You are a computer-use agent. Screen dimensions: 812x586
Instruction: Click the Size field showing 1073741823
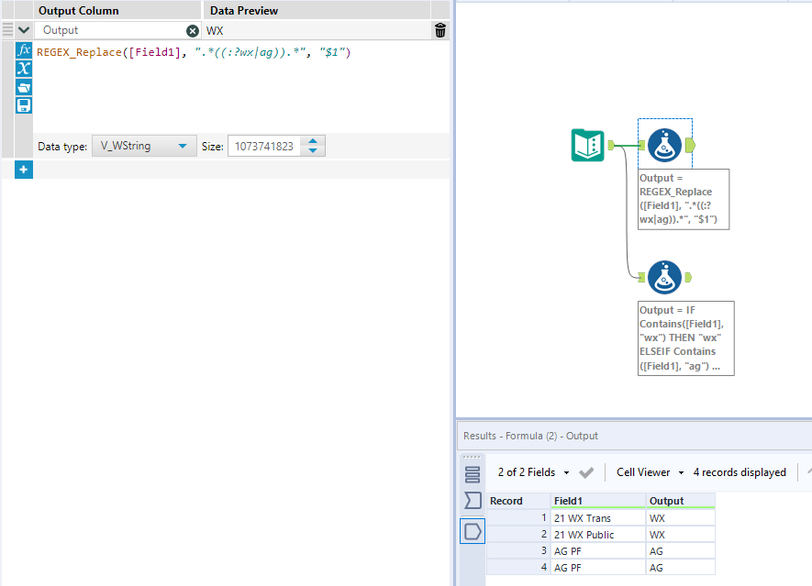point(264,146)
